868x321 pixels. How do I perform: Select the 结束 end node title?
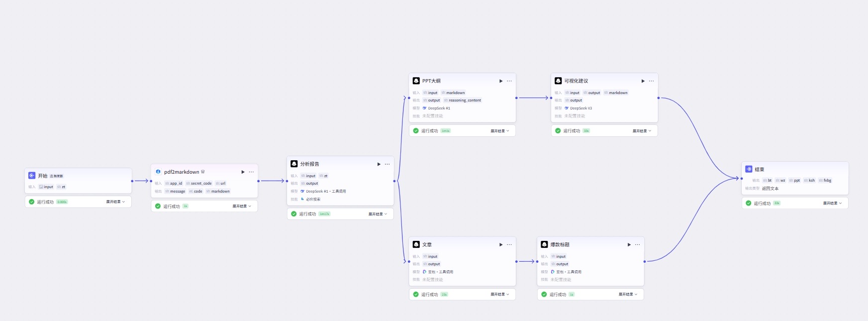760,170
